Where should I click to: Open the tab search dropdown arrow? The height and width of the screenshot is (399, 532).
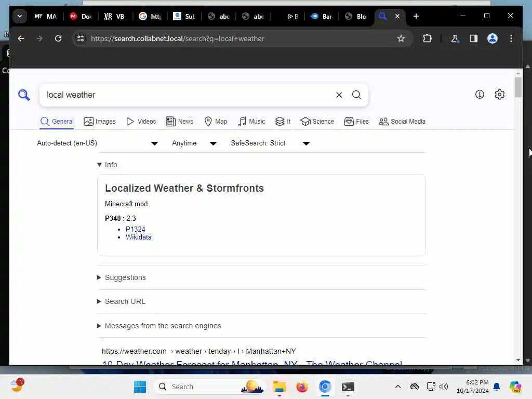coord(20,16)
